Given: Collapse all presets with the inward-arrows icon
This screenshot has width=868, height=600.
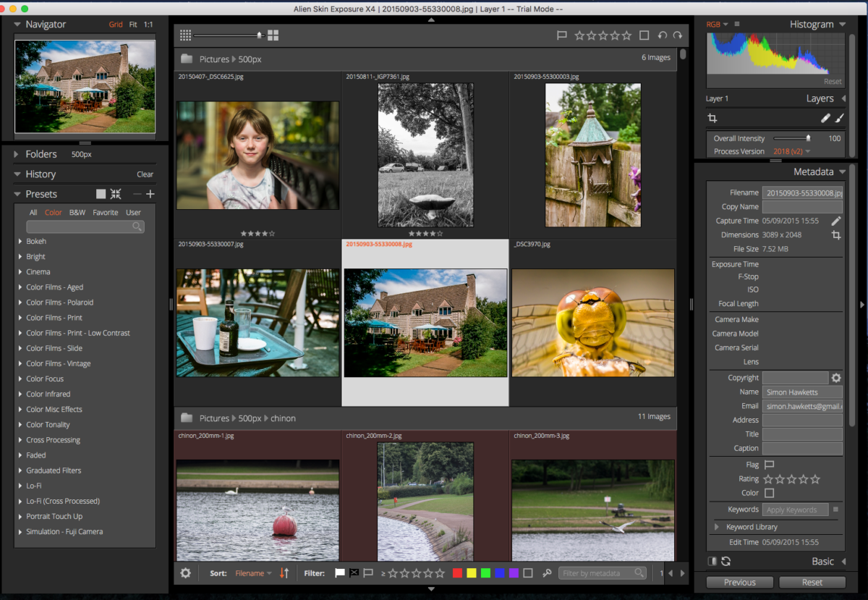Looking at the screenshot, I should pos(116,194).
